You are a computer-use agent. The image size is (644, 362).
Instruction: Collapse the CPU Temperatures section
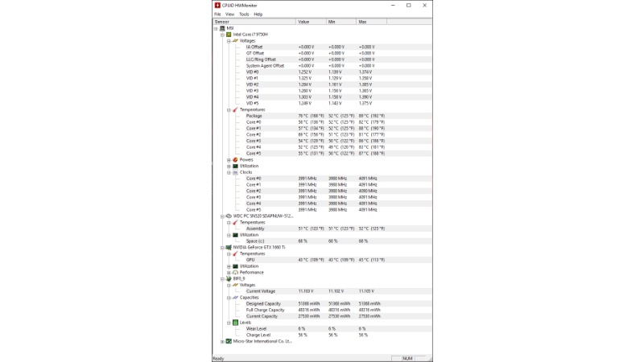coord(229,110)
